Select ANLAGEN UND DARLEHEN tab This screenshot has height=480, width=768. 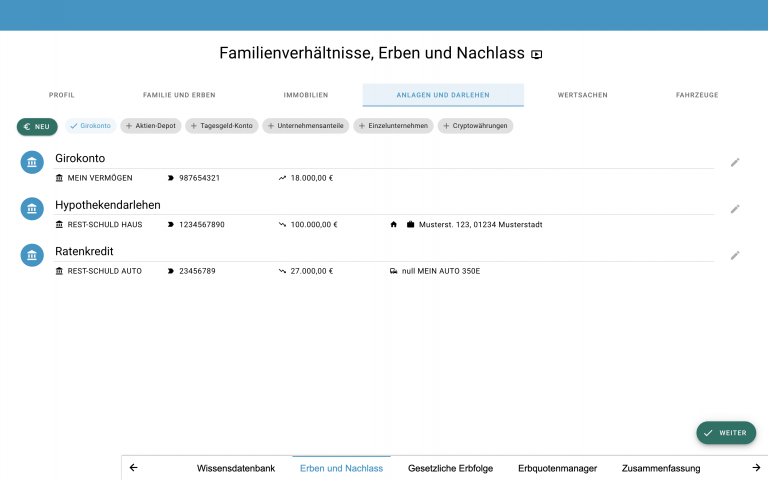[x=443, y=95]
